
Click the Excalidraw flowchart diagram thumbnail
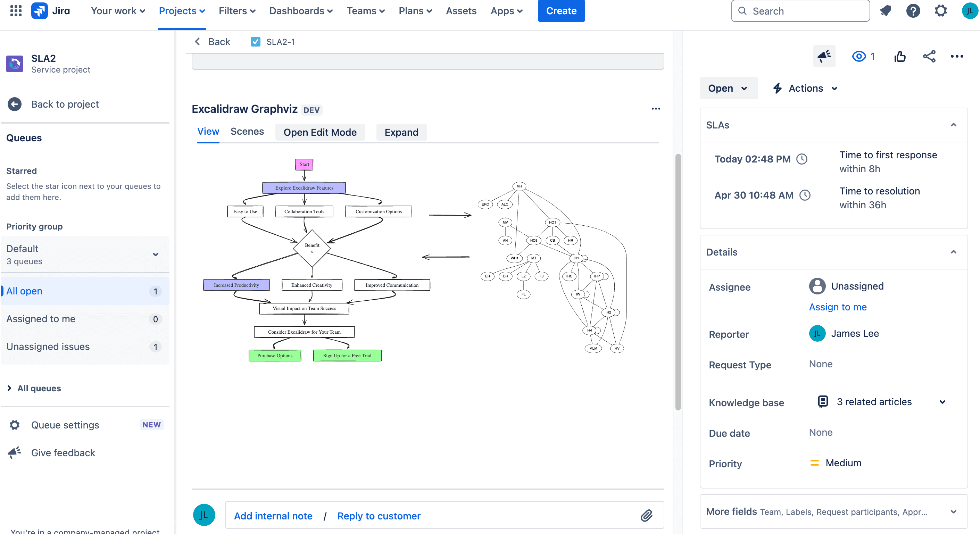[316, 260]
